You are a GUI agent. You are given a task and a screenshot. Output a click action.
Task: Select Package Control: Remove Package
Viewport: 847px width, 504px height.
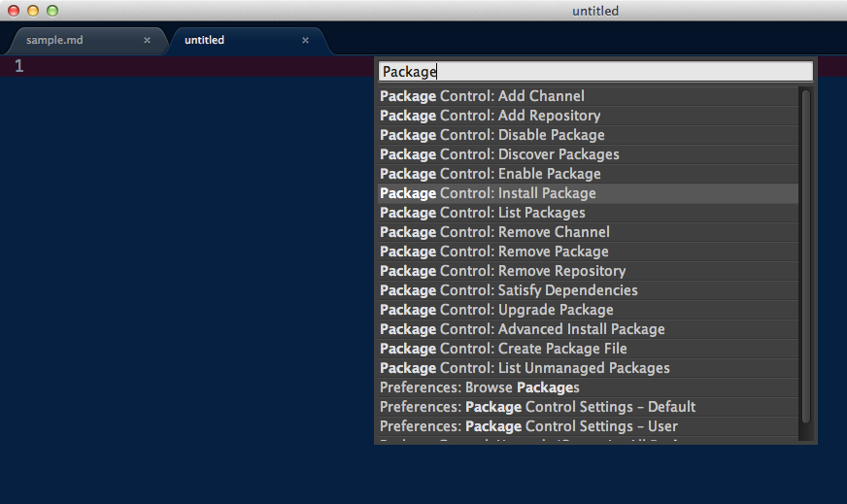pyautogui.click(x=588, y=252)
